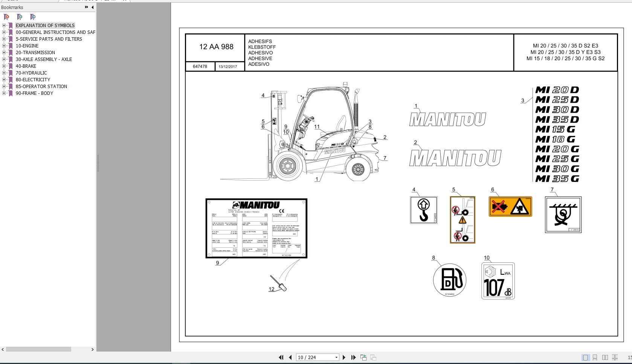Expand the 90-FRAME - BODY bookmark
The image size is (632, 364).
point(4,93)
